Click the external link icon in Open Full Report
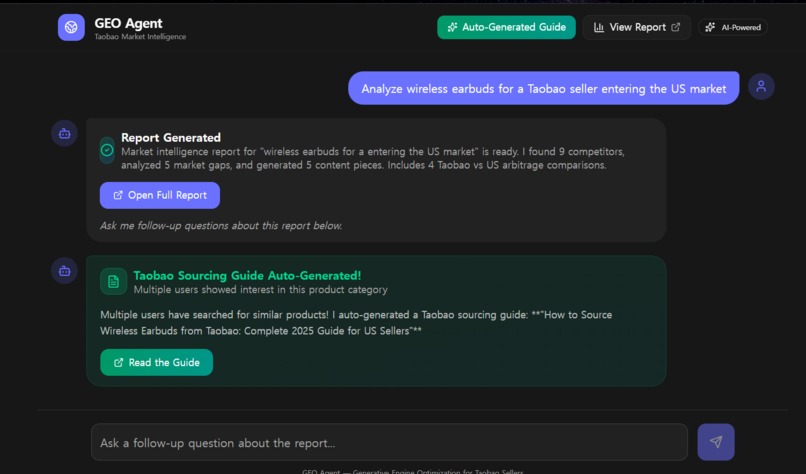 click(118, 195)
